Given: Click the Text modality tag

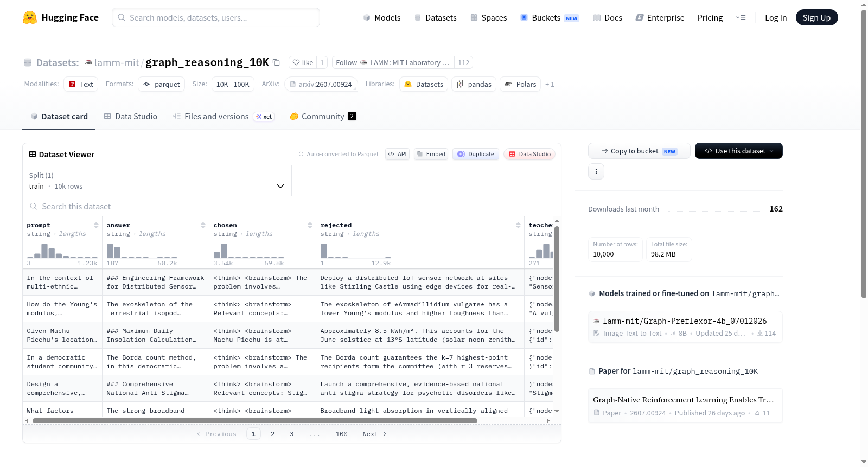Looking at the screenshot, I should pyautogui.click(x=81, y=84).
